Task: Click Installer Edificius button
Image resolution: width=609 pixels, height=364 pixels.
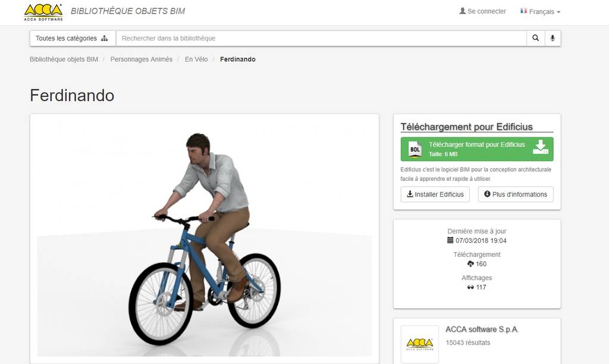Action: (435, 194)
